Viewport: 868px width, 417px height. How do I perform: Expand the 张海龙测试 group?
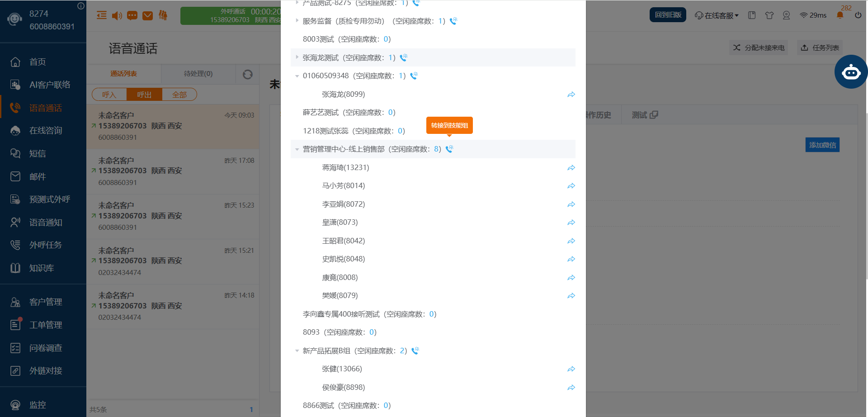coord(297,57)
